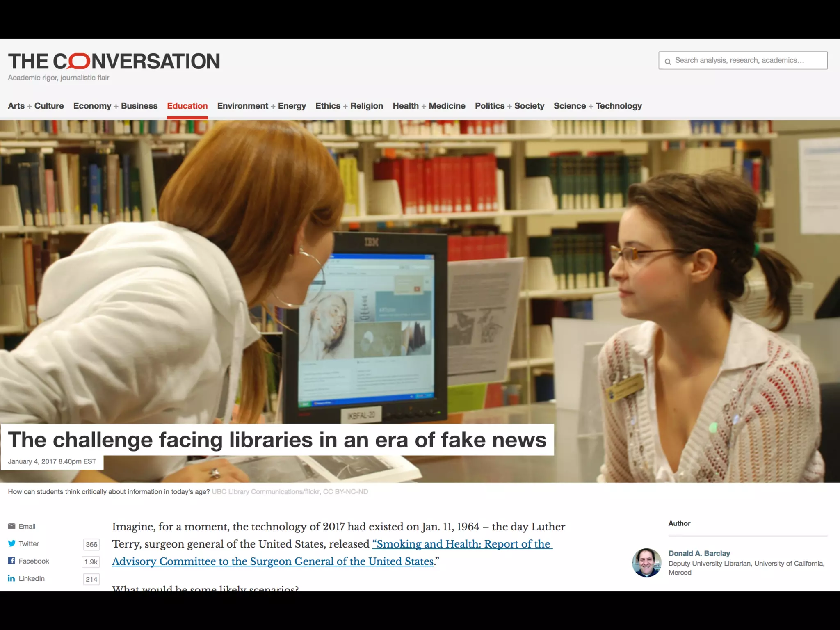Click the search magnifier icon
840x630 pixels.
(x=668, y=62)
